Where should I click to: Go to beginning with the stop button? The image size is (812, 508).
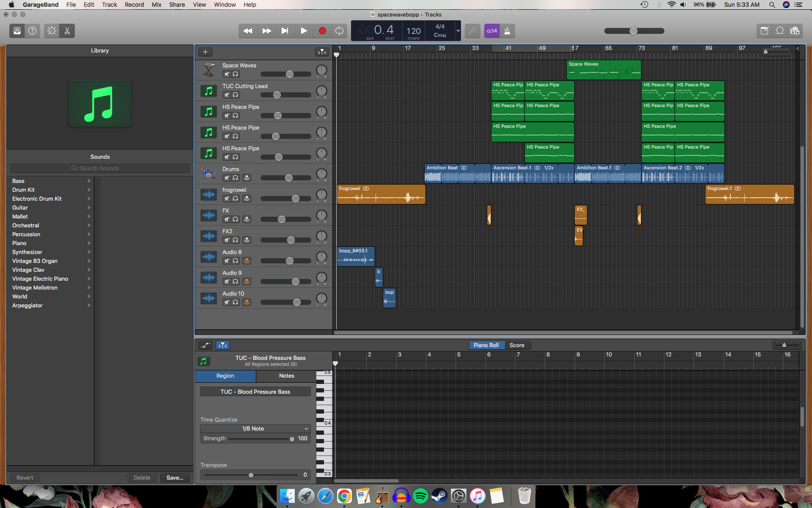285,31
